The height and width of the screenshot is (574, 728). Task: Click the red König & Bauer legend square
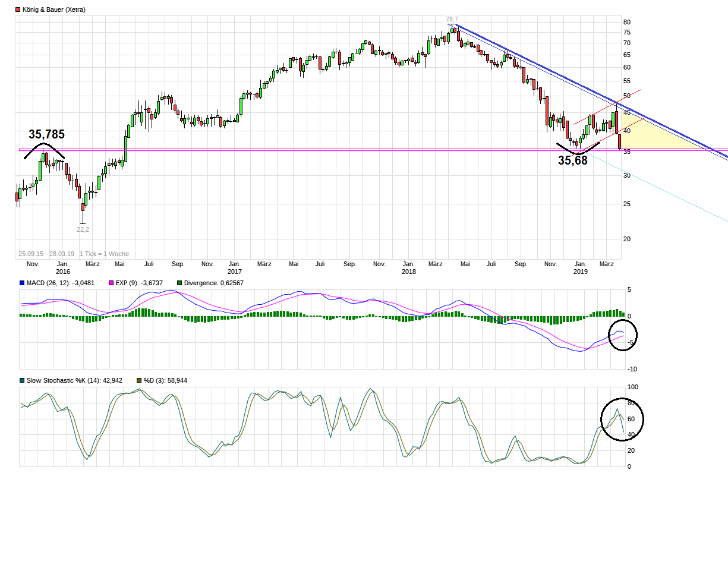tap(19, 9)
